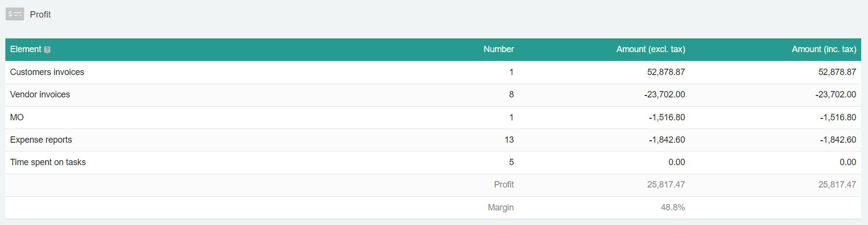Click the Amount (inc. tax) header

824,49
